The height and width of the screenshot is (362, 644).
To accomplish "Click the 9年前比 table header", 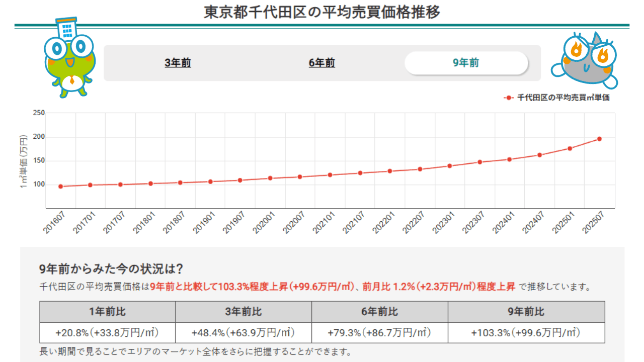I will 526,312.
